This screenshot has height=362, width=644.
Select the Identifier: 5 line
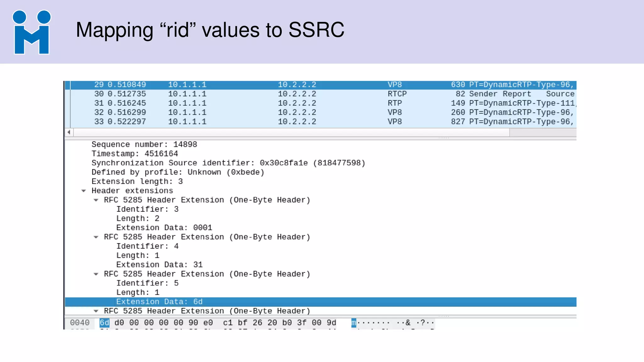(147, 283)
